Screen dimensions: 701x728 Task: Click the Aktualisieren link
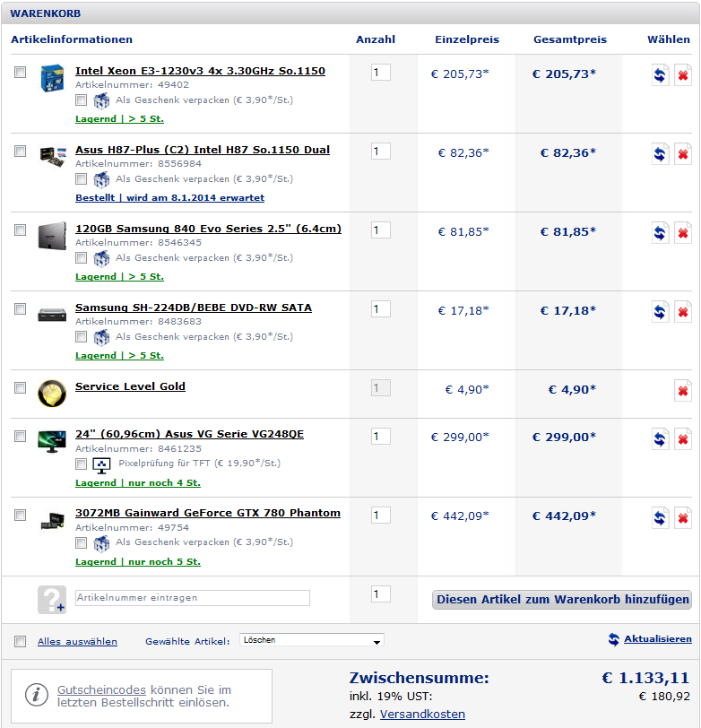point(658,639)
